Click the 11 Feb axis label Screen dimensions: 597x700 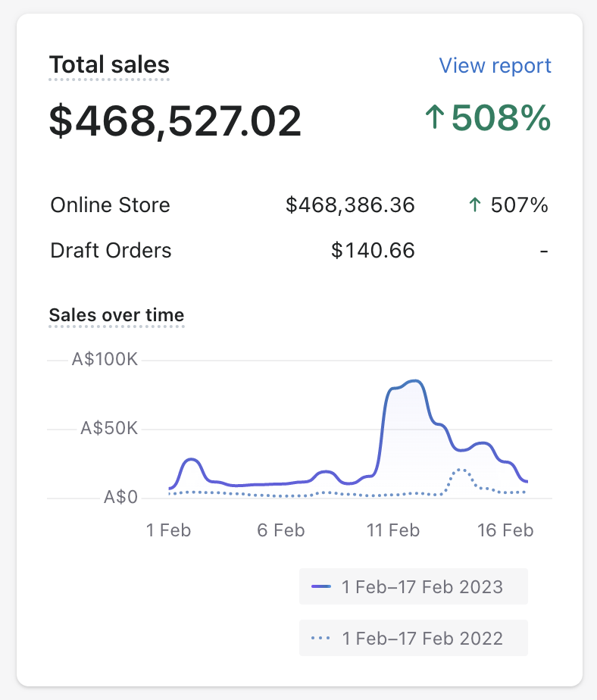click(393, 530)
